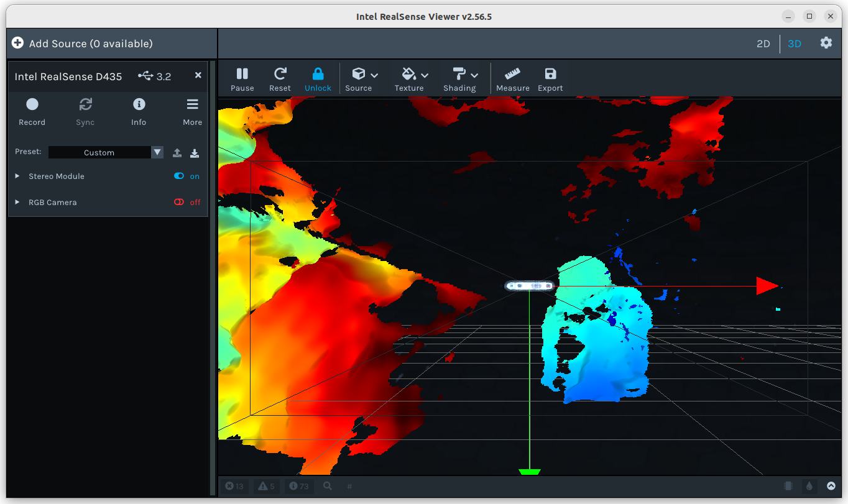
Task: Open the Measure ruler tool
Action: (x=512, y=79)
